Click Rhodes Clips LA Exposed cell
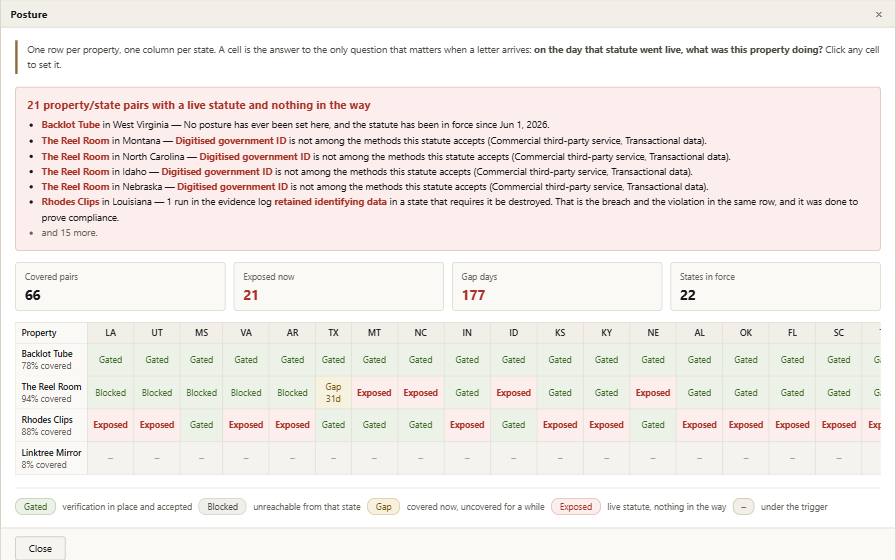 click(x=110, y=425)
